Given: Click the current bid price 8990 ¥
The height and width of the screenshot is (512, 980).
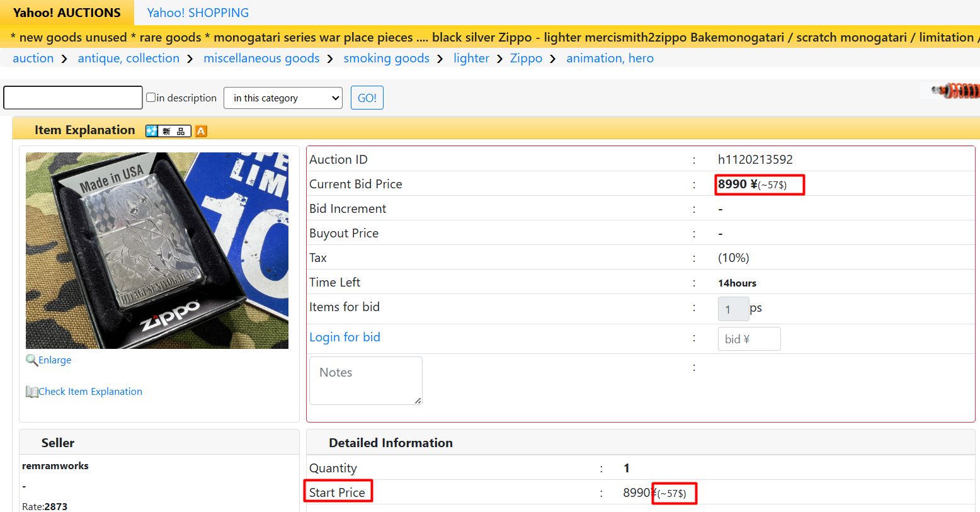Looking at the screenshot, I should coord(738,185).
